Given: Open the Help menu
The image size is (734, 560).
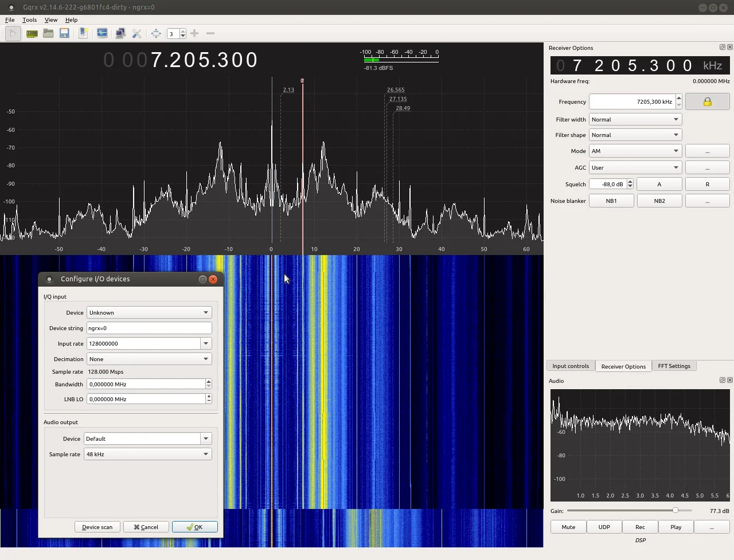Looking at the screenshot, I should [x=71, y=19].
